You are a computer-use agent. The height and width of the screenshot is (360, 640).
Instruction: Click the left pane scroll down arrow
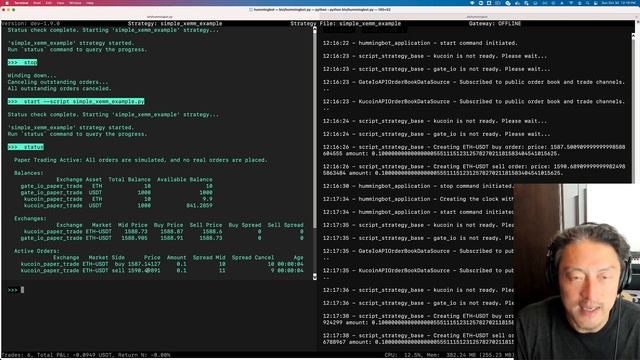pyautogui.click(x=314, y=277)
